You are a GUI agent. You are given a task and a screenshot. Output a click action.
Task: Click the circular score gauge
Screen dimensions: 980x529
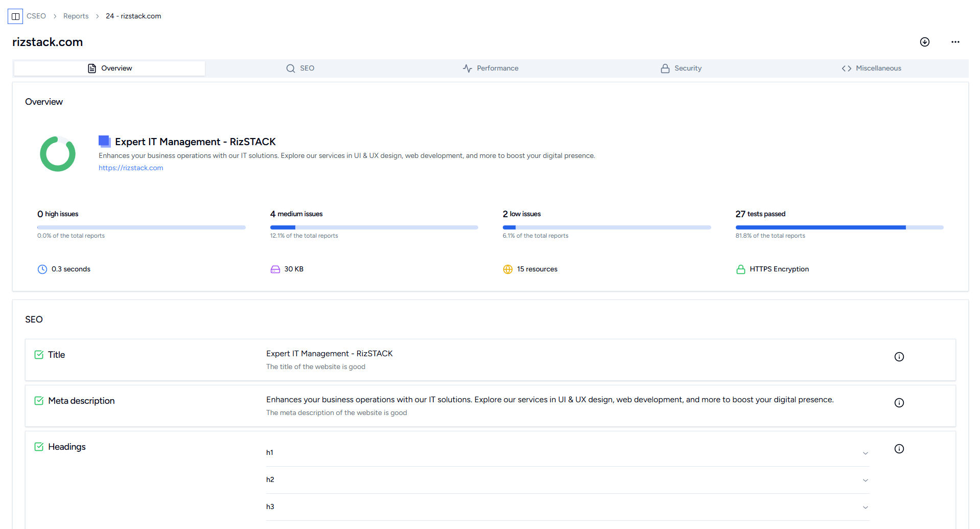click(58, 154)
